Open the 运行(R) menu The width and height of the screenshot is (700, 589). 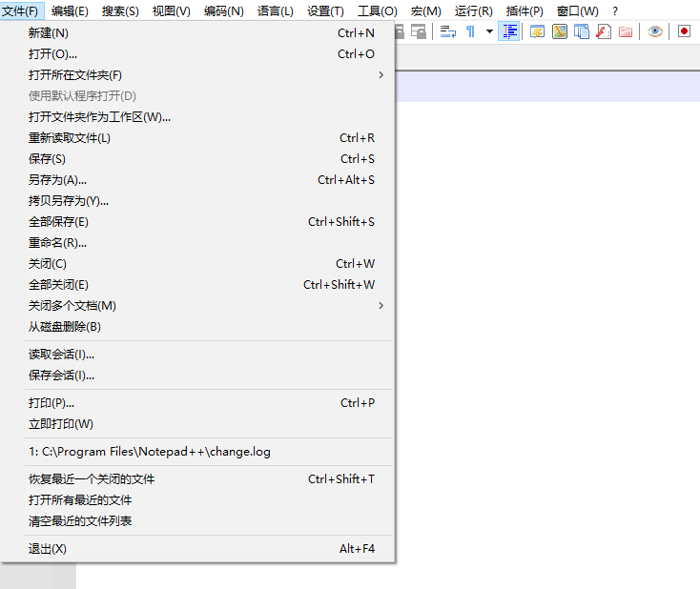pos(473,10)
